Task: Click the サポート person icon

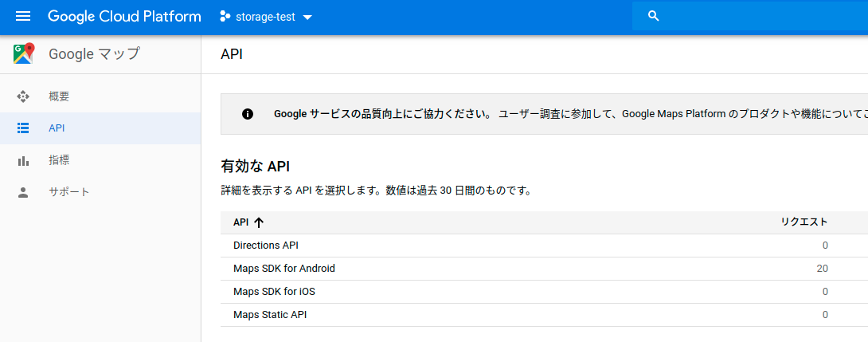Action: click(x=23, y=192)
